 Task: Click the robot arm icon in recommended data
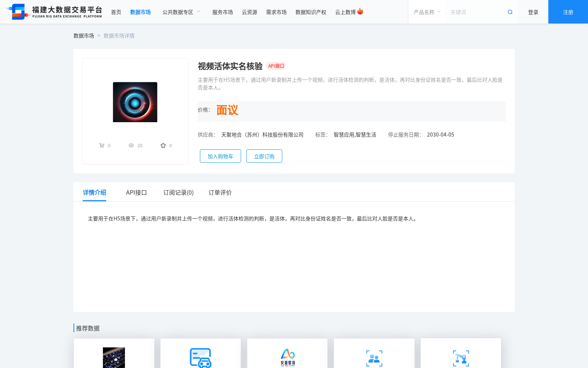tap(460, 358)
